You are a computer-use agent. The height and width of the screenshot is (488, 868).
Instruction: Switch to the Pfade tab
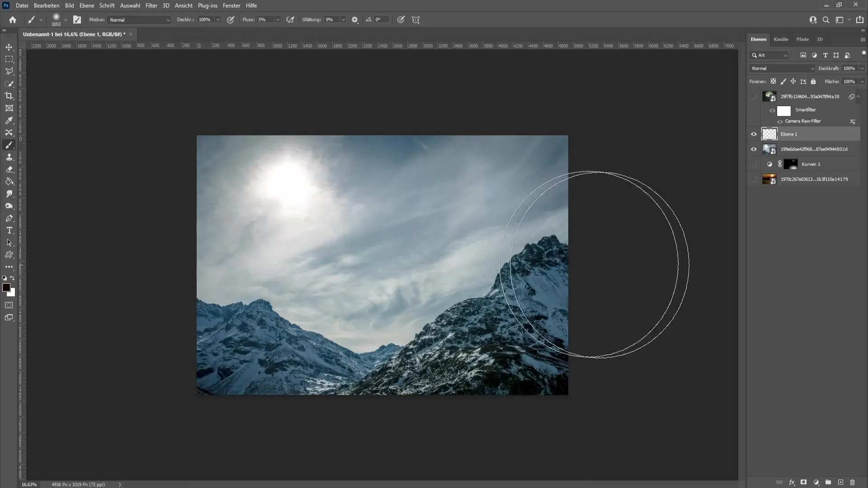pos(802,39)
